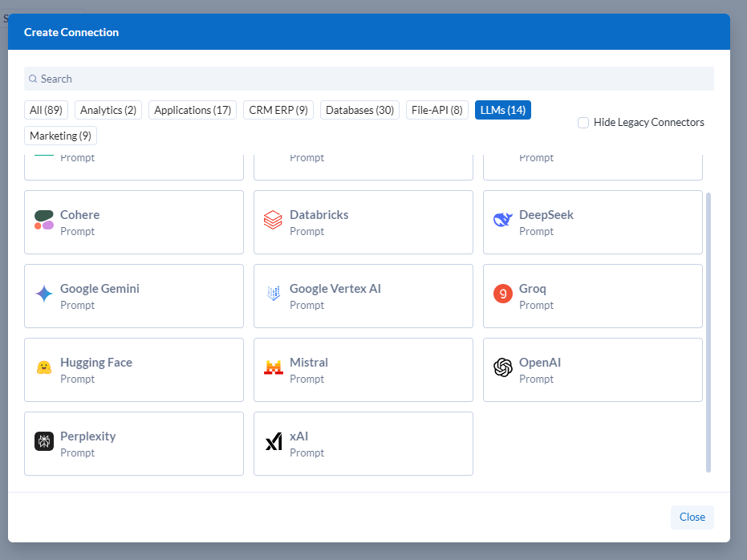
Task: Filter by File-API (8)
Action: pos(436,110)
